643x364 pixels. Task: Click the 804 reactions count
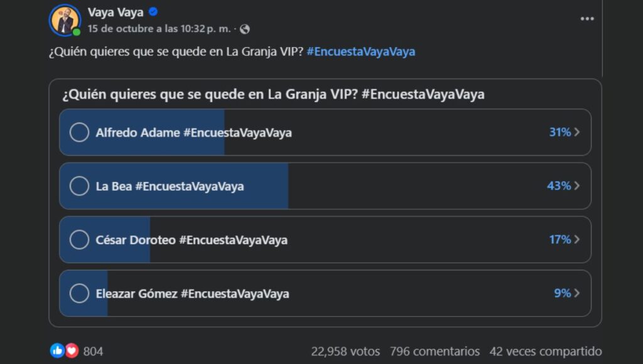93,351
